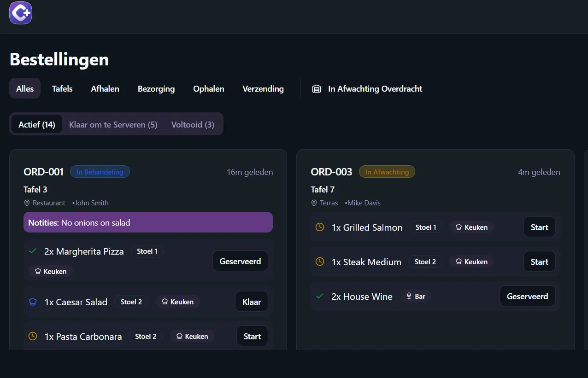Click the Keuken chef icon in Pasta Carbonara row
The height and width of the screenshot is (378, 588).
(179, 336)
